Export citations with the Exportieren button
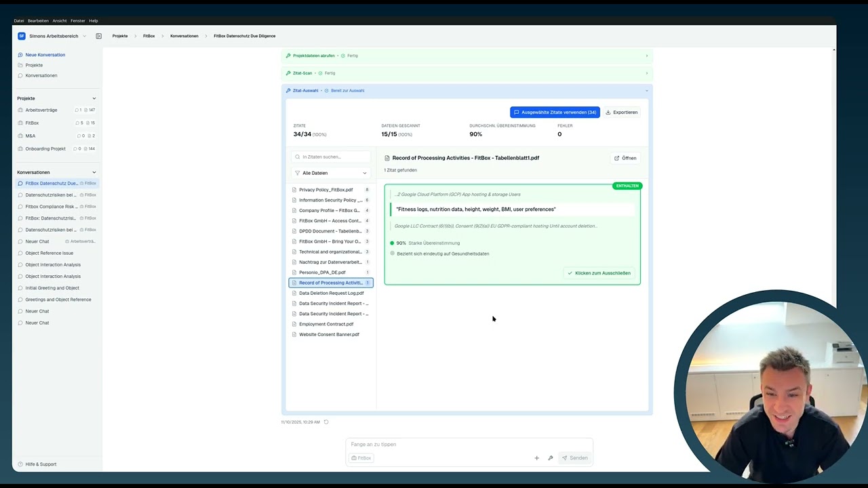 click(621, 113)
